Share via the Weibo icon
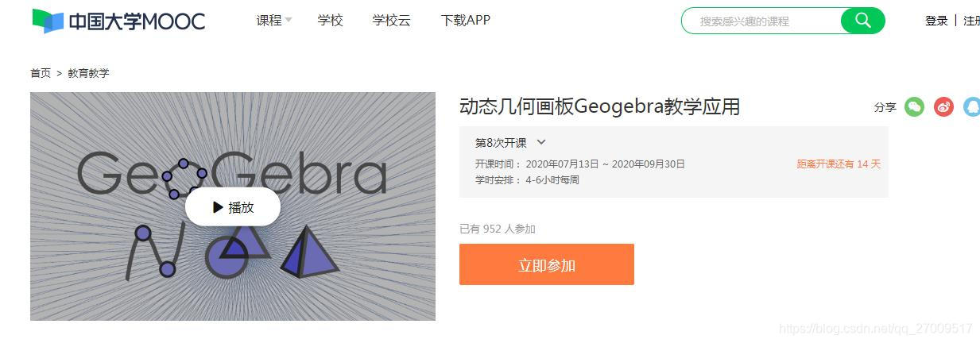The image size is (980, 343). coord(943,107)
